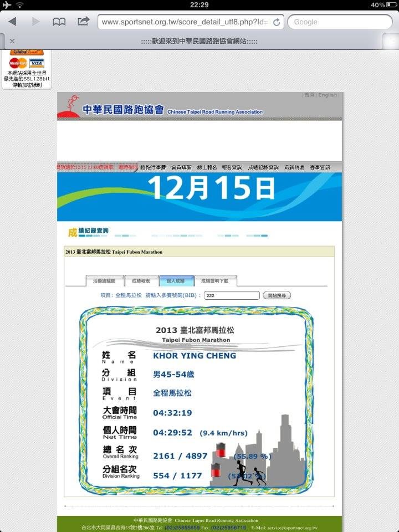Open the 最新消息 menu item
Screen dimensions: 399x532
(x=294, y=167)
